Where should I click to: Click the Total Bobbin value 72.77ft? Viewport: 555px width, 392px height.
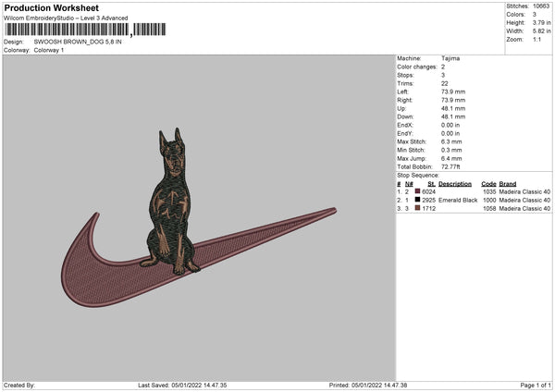tap(450, 166)
